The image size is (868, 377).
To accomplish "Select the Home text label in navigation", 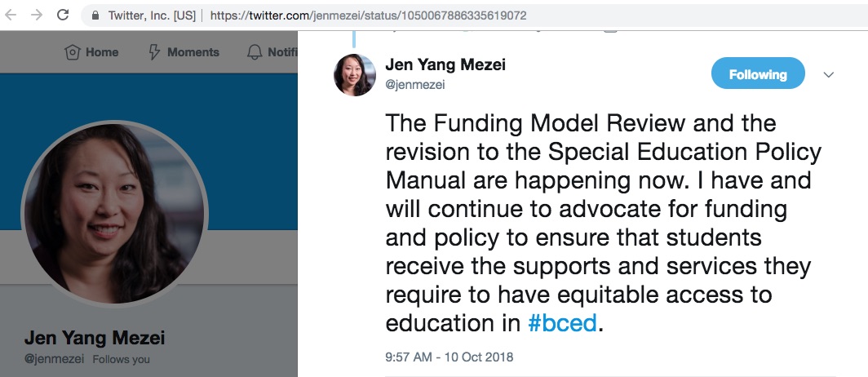I will click(102, 52).
